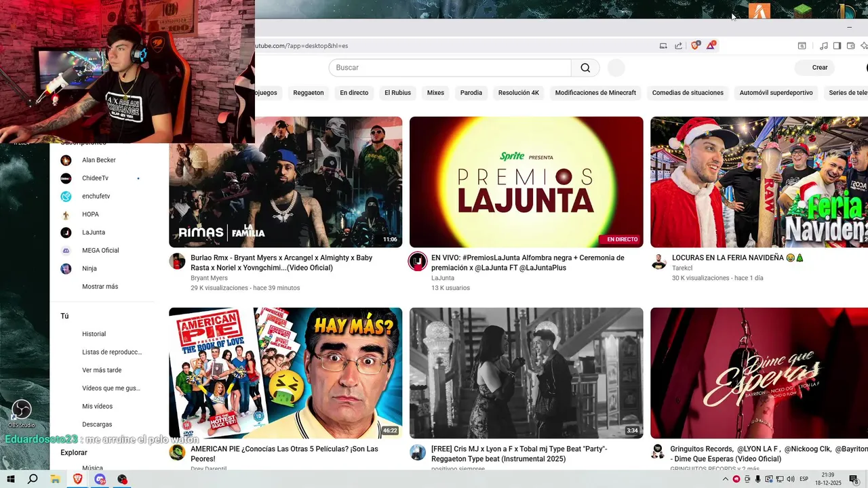Select the En directo filter chip

(x=354, y=93)
